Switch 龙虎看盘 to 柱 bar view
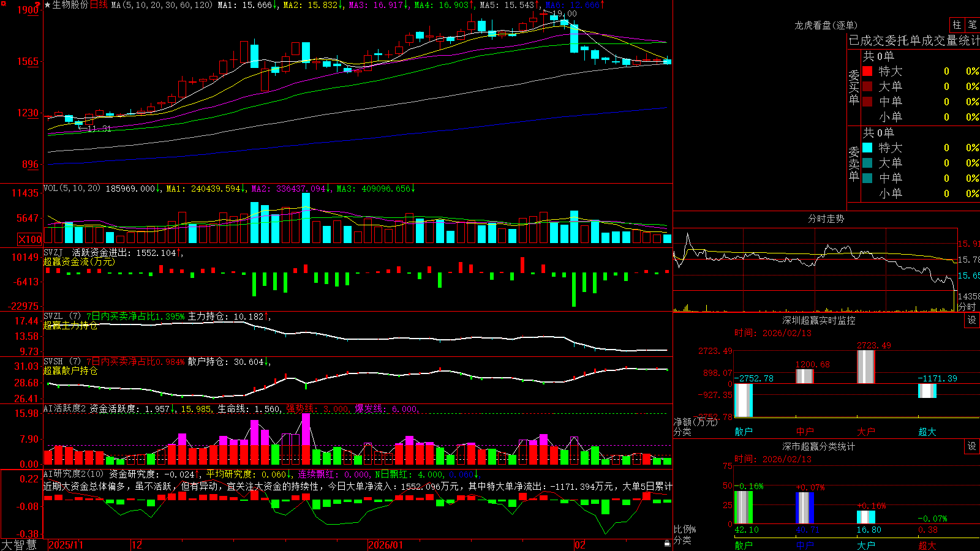 tap(957, 25)
